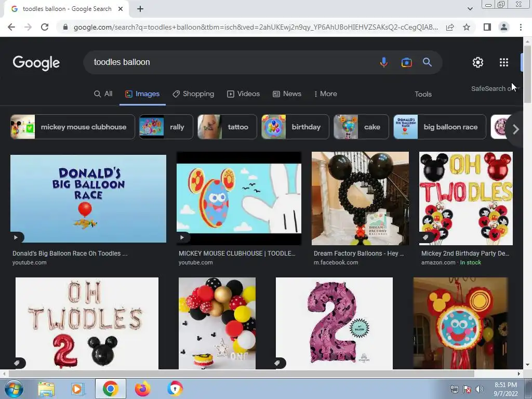
Task: Switch to the All results tab
Action: point(103,94)
